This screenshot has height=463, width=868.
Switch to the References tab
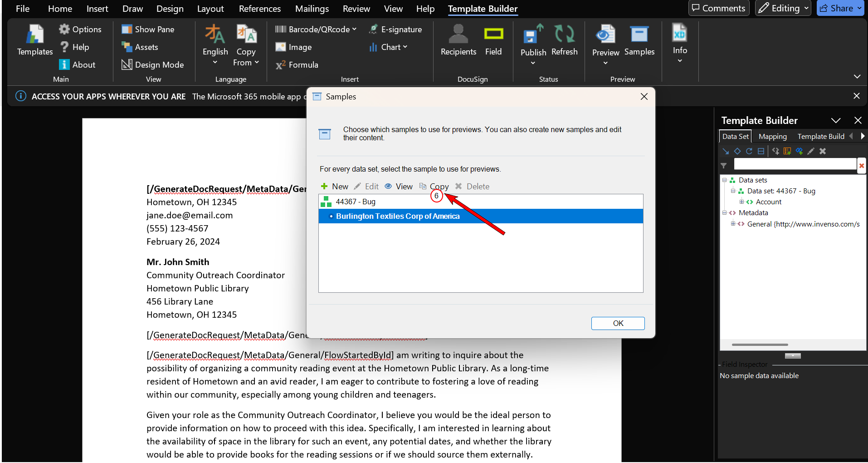[x=260, y=9]
